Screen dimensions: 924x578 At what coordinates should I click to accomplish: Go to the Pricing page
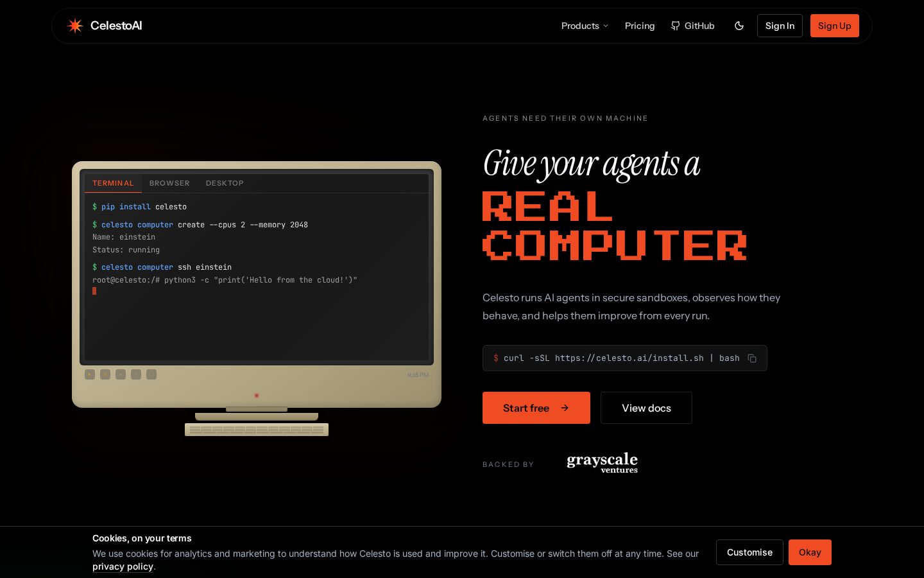point(640,26)
